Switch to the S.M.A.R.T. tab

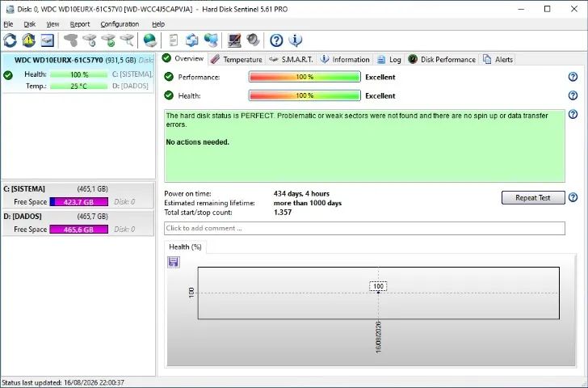pyautogui.click(x=292, y=59)
